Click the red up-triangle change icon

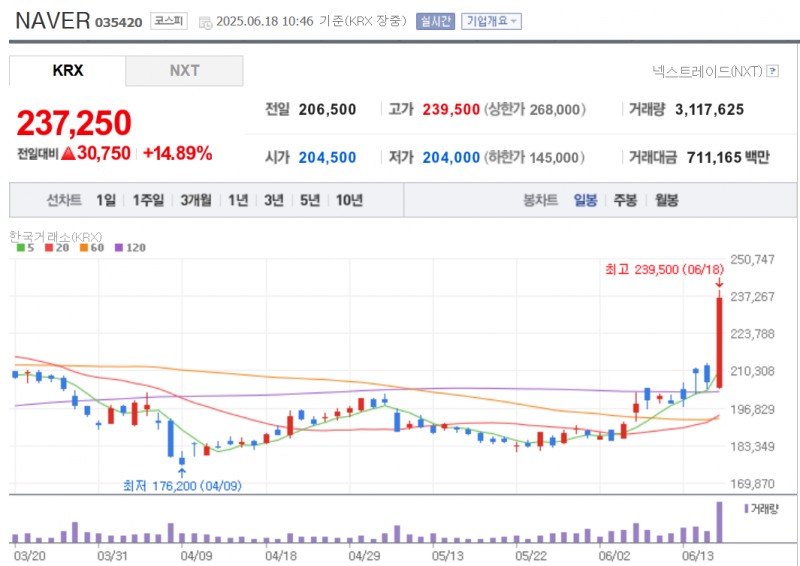pos(68,154)
